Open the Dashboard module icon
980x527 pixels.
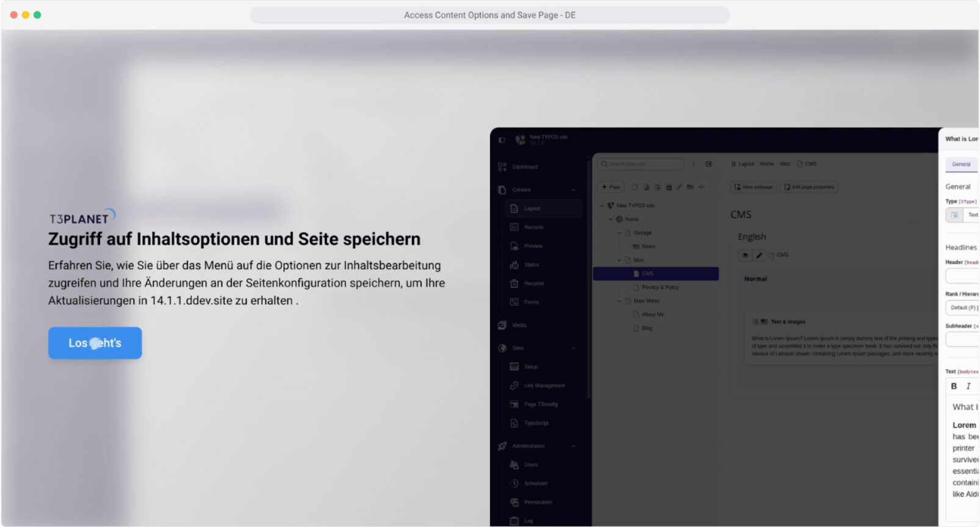point(502,167)
